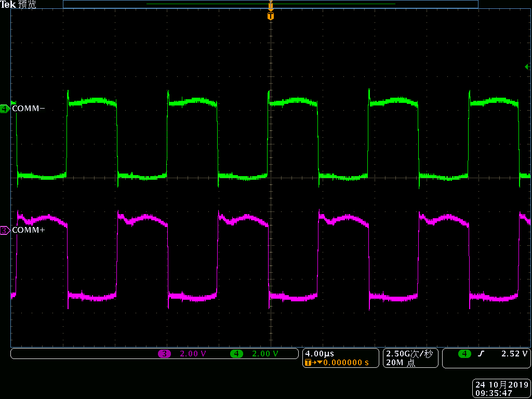
Task: Click the Tek preview status label
Action: tap(18, 4)
